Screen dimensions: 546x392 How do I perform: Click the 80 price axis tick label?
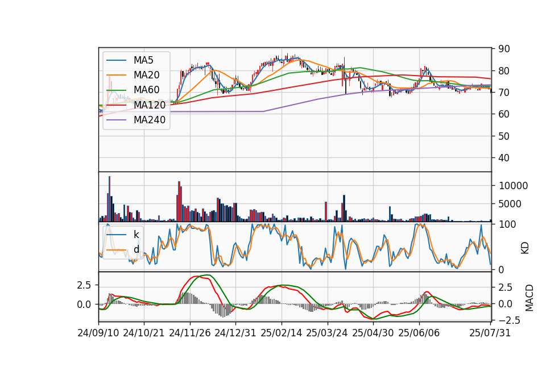504,71
